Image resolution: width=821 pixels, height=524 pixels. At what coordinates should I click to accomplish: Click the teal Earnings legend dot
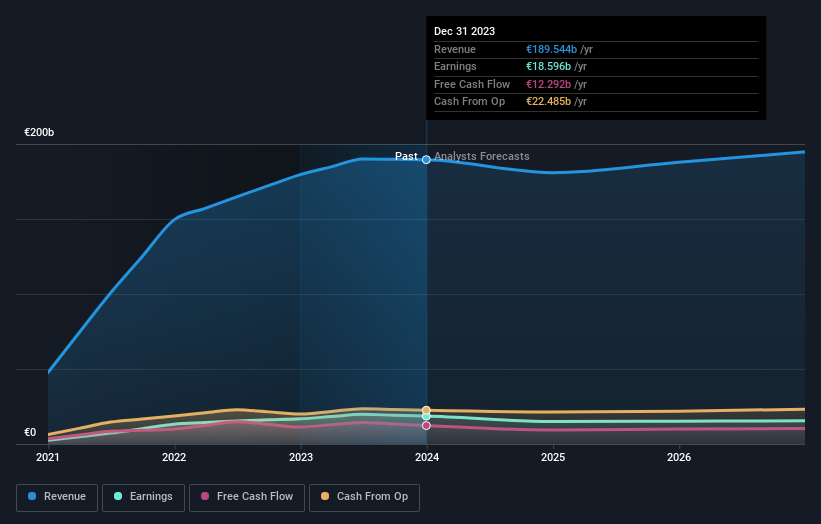118,496
